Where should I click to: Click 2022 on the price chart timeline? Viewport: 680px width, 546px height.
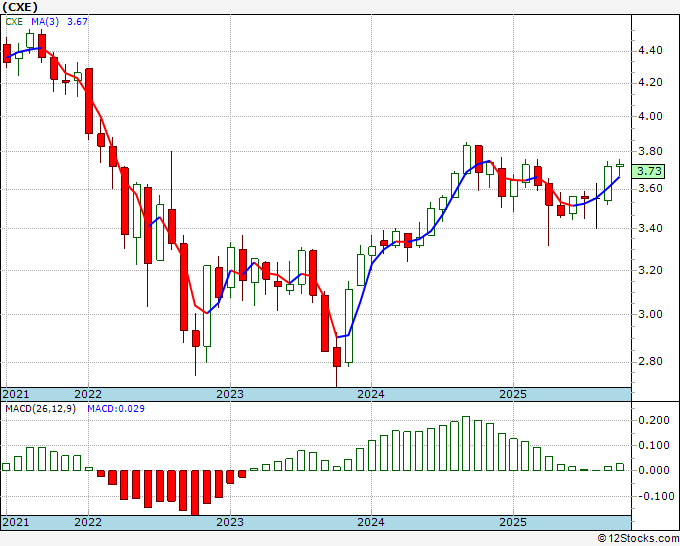point(88,394)
